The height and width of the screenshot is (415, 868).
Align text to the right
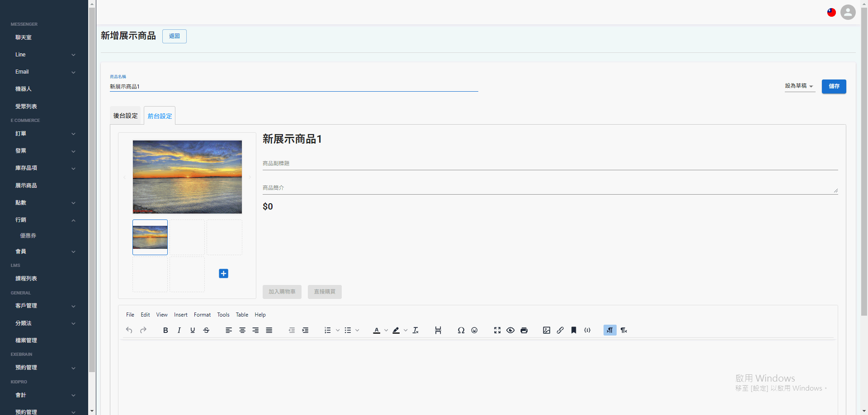(255, 330)
